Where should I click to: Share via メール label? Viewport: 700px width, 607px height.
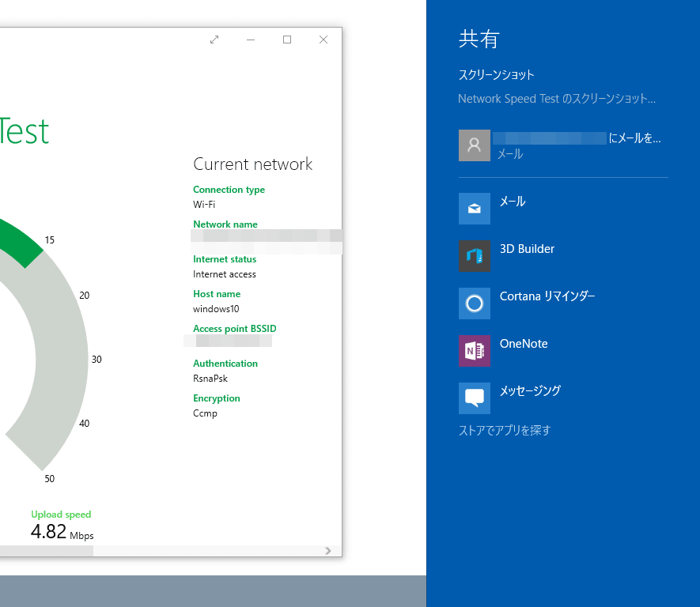pyautogui.click(x=513, y=202)
